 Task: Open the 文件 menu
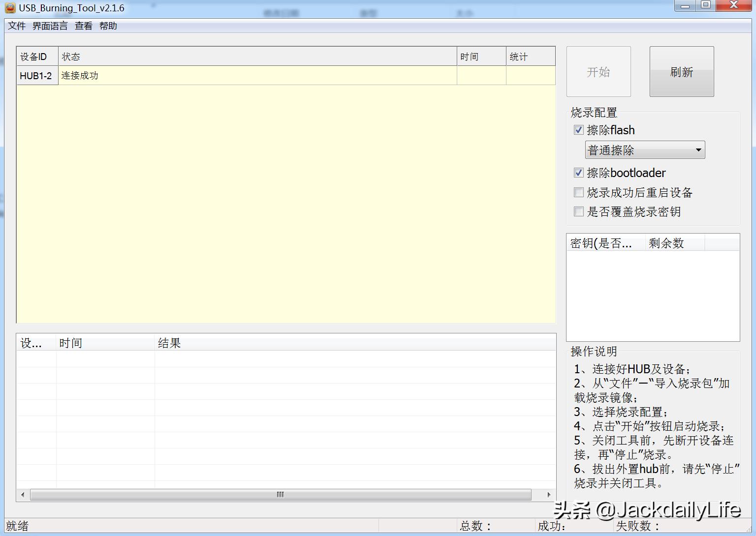click(x=17, y=26)
